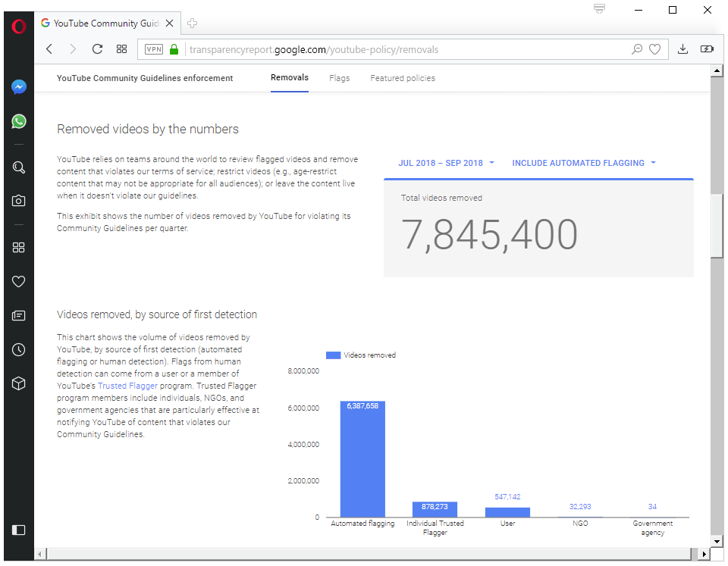Open WhatsApp in the Opera sidebar
The width and height of the screenshot is (728, 566).
[x=18, y=121]
